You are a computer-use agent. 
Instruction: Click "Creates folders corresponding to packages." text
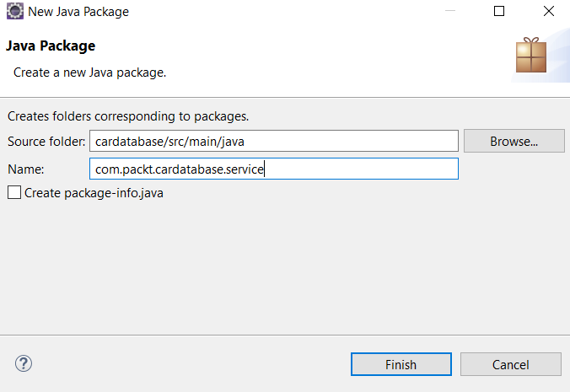128,116
